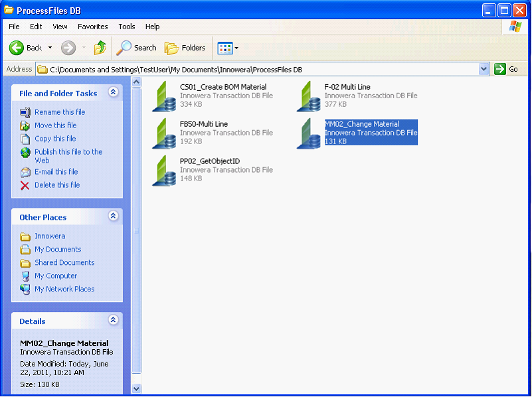Select the F-02 Multi Line file icon
Viewport: 532px width, 397px height.
[309, 96]
